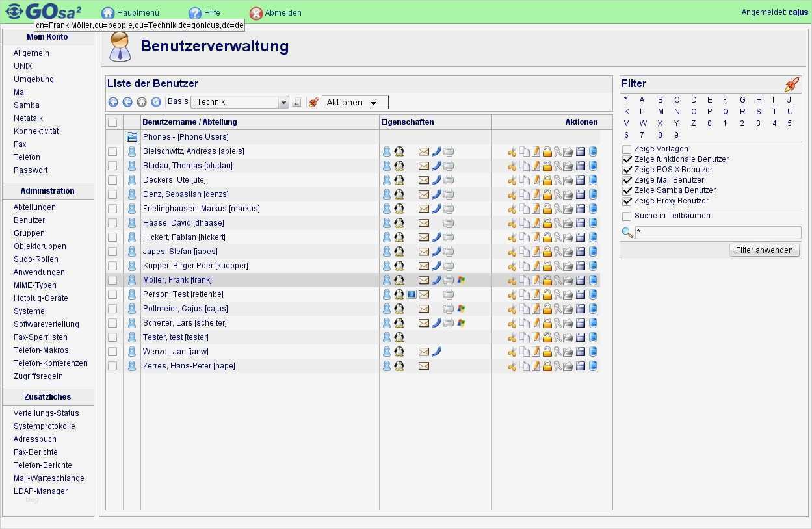812x529 pixels.
Task: Open Hauptmenü in top bar
Action: [131, 13]
